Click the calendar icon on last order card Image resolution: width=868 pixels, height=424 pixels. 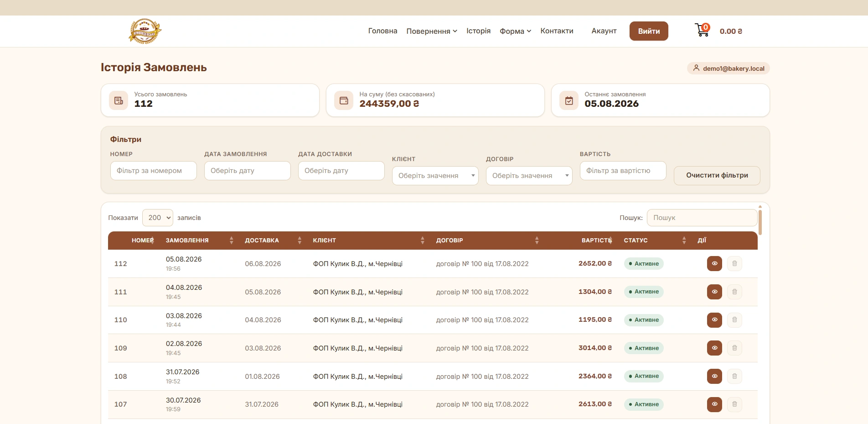click(569, 100)
